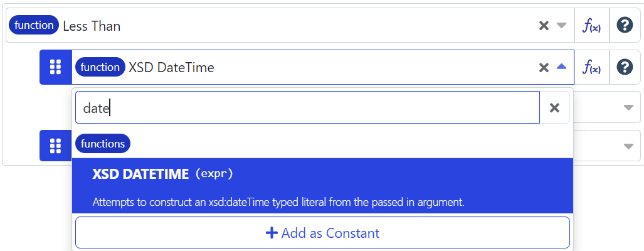
Task: Open the Less Than dropdown arrow
Action: click(x=562, y=26)
